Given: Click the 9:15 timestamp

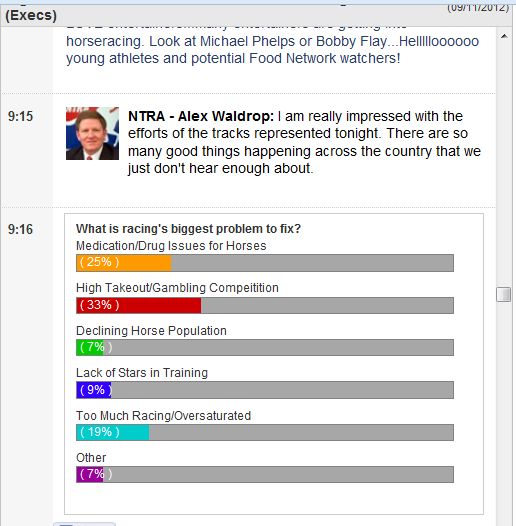Looking at the screenshot, I should (20, 116).
